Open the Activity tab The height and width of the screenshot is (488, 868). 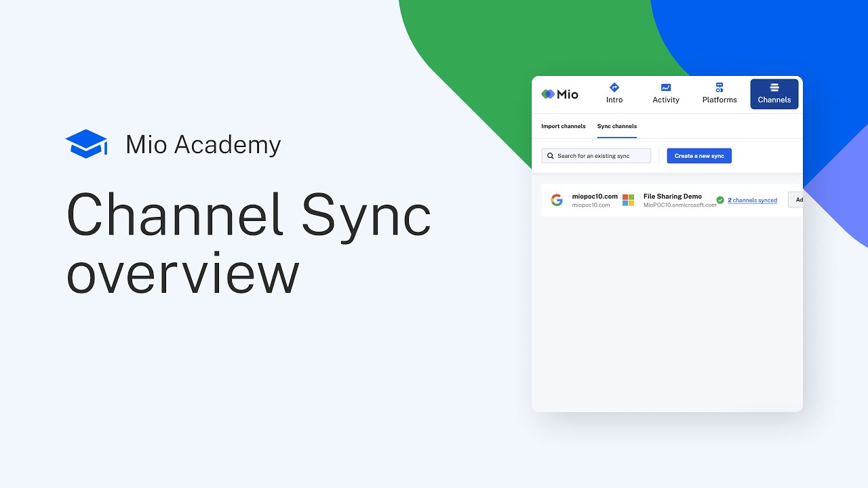(x=666, y=94)
